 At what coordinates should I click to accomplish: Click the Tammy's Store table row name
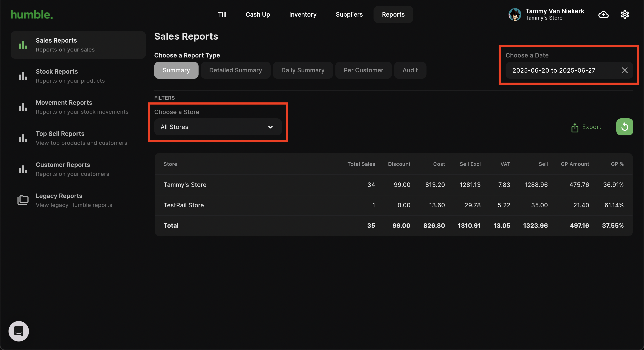(x=185, y=185)
